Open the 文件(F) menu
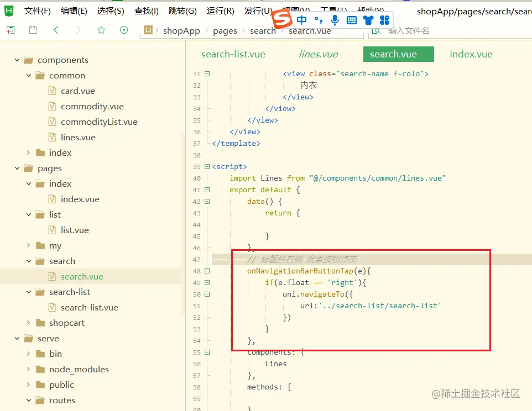The width and height of the screenshot is (532, 411). click(x=38, y=11)
